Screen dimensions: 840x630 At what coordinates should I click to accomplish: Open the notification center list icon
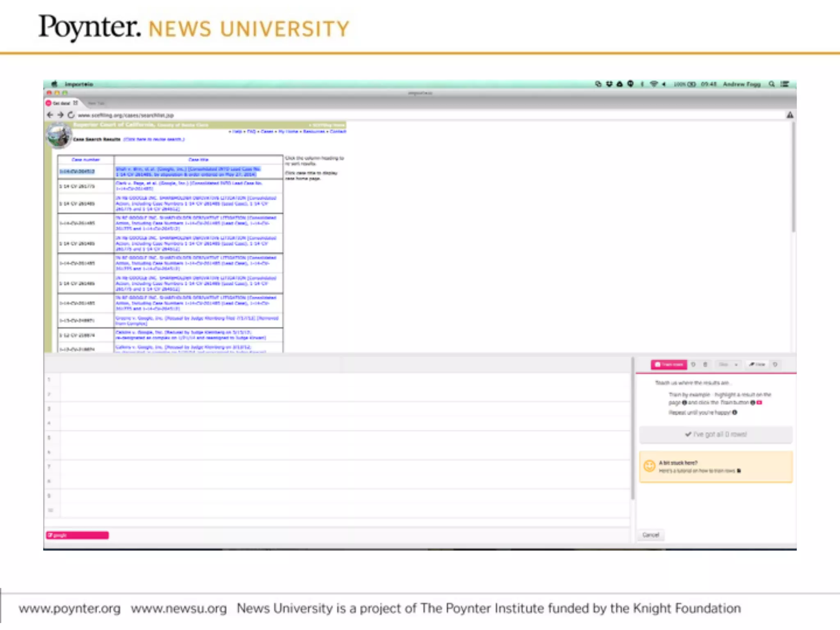pyautogui.click(x=785, y=84)
